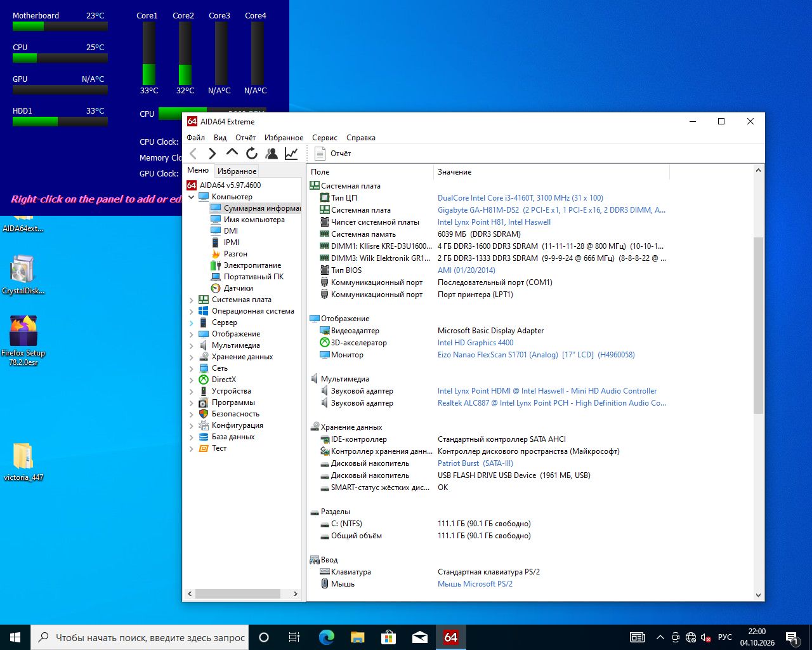The image size is (812, 650).
Task: Select Разгон overclock item in tree
Action: coord(235,254)
